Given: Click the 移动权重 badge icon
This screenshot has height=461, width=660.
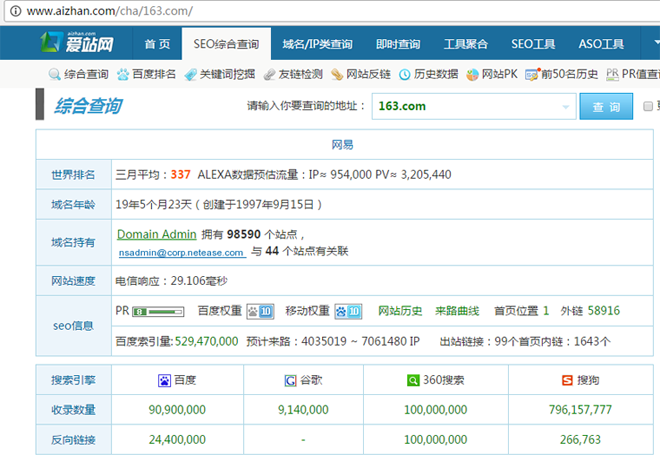Looking at the screenshot, I should [348, 312].
